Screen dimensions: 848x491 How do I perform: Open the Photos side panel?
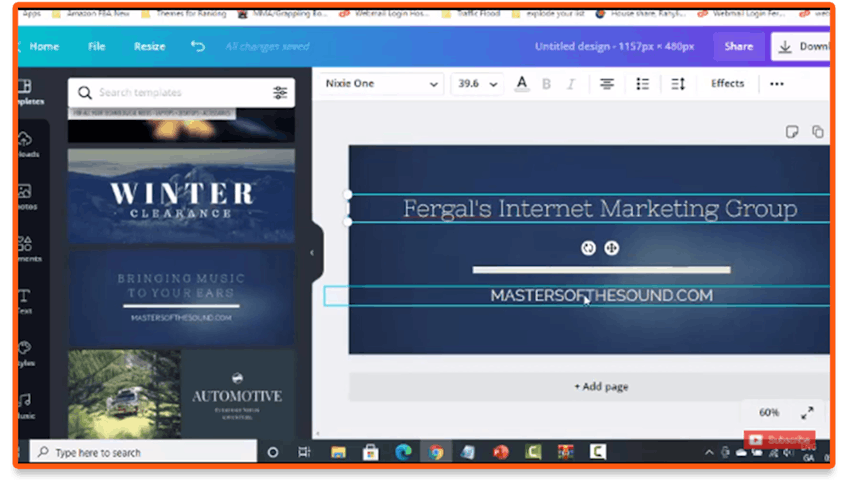coord(27,197)
